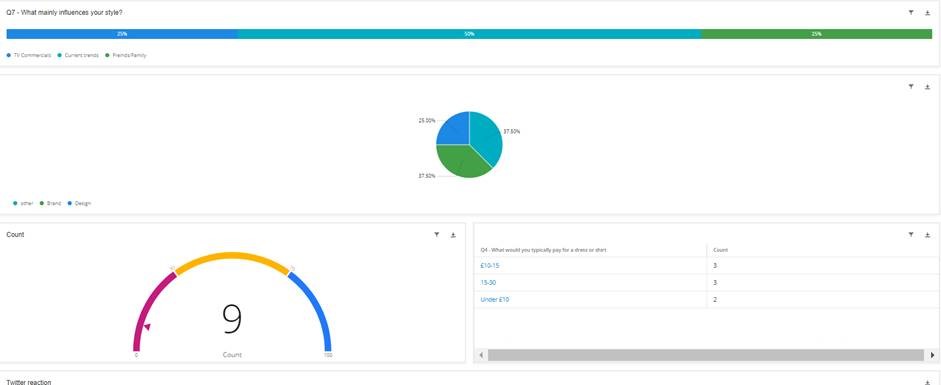Open filter for Q7 style influences chart

(x=910, y=13)
